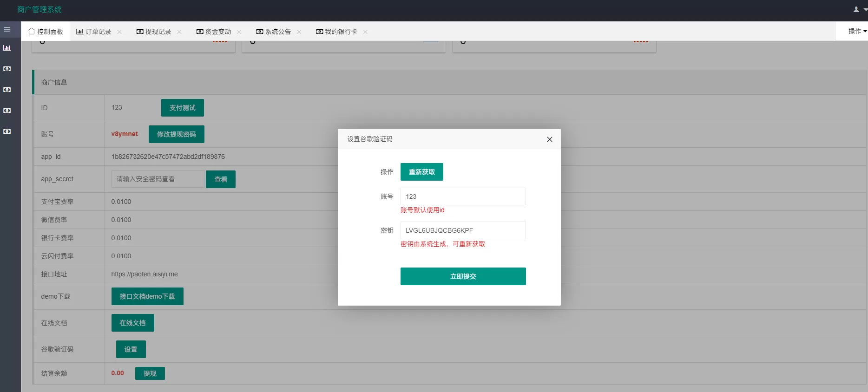Click the 重新获取 button
868x392 pixels.
[x=421, y=172]
